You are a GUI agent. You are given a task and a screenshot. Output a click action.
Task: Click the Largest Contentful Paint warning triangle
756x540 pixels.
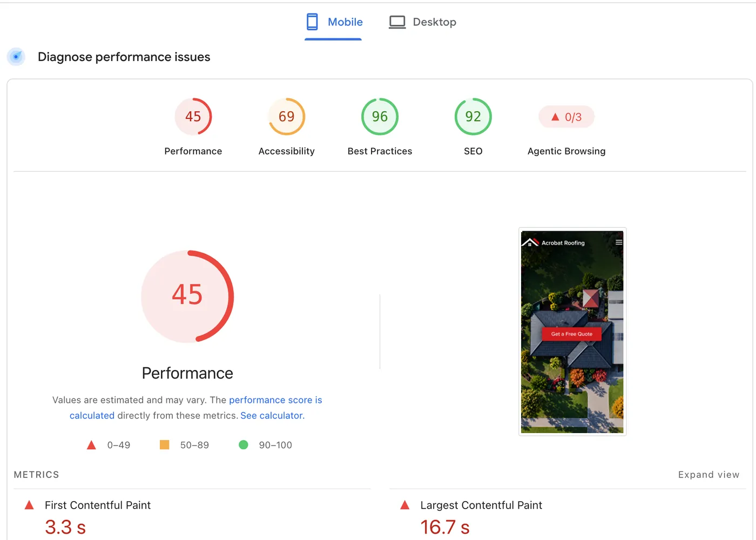pyautogui.click(x=405, y=505)
